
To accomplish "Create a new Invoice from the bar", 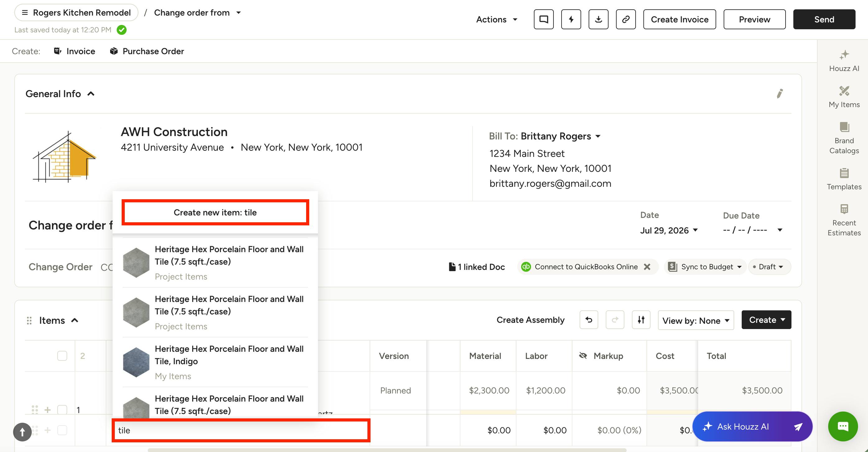I will (74, 51).
